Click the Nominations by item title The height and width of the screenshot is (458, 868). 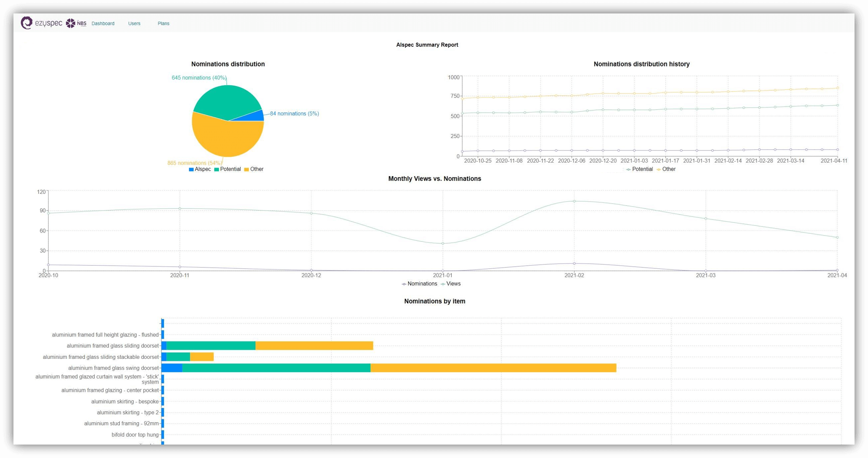[435, 301]
